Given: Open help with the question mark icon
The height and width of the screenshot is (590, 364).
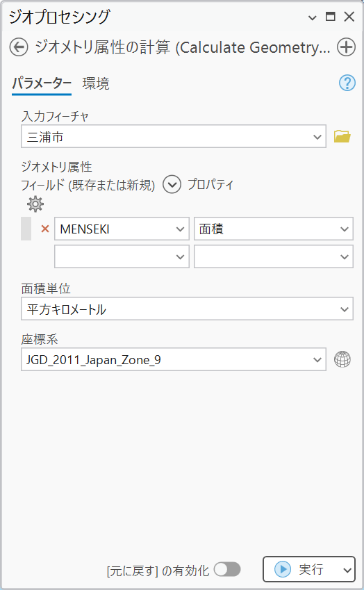Looking at the screenshot, I should coord(347,83).
